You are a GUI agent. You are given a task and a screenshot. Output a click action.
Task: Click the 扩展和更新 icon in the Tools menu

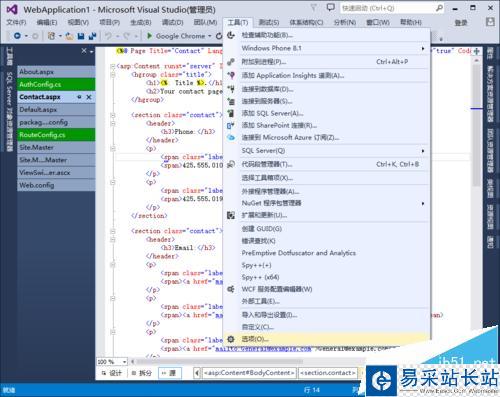pyautogui.click(x=231, y=215)
